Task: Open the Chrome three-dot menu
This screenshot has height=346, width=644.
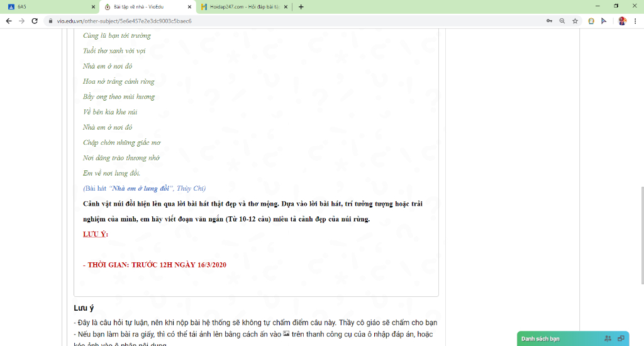Action: tap(635, 21)
